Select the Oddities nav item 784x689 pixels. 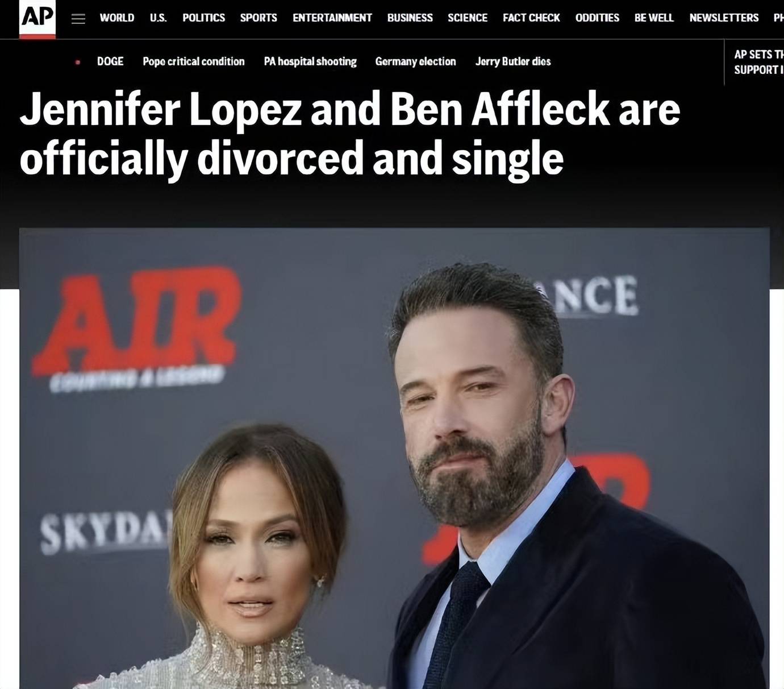pyautogui.click(x=597, y=18)
